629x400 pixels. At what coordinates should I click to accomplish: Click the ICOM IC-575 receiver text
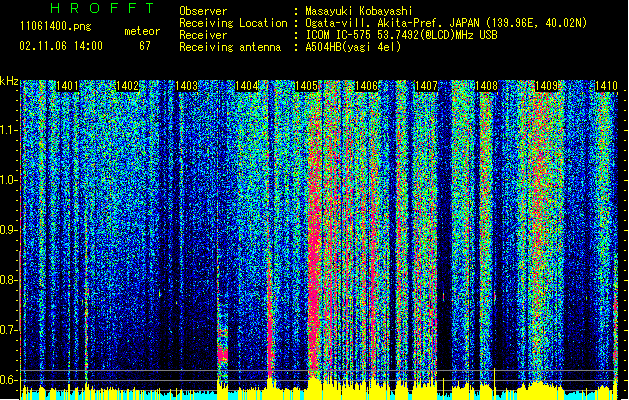point(401,35)
